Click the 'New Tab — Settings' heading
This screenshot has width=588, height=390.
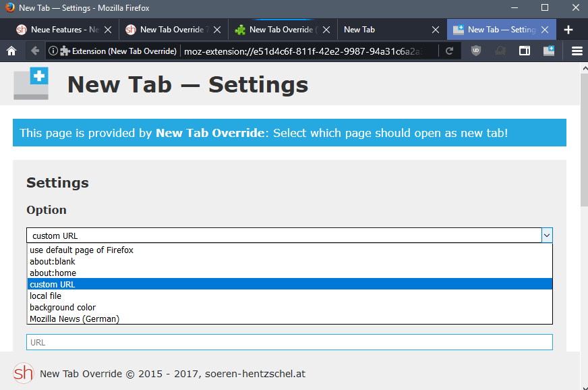(187, 84)
